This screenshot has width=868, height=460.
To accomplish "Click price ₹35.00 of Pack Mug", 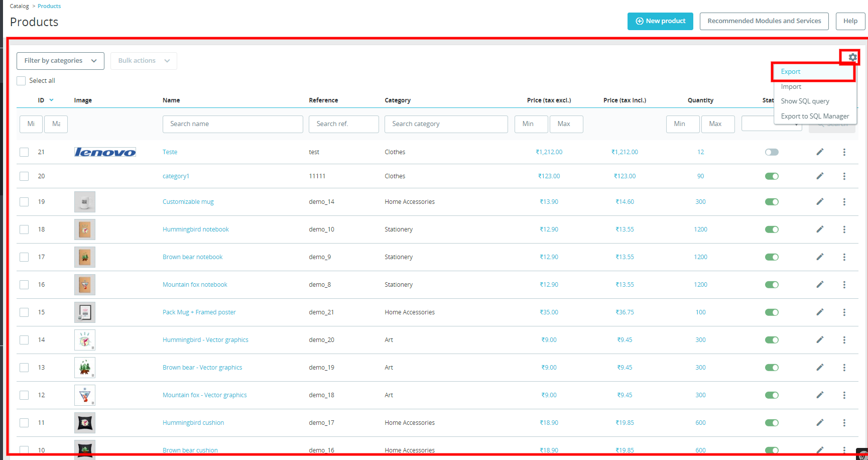I will (549, 312).
